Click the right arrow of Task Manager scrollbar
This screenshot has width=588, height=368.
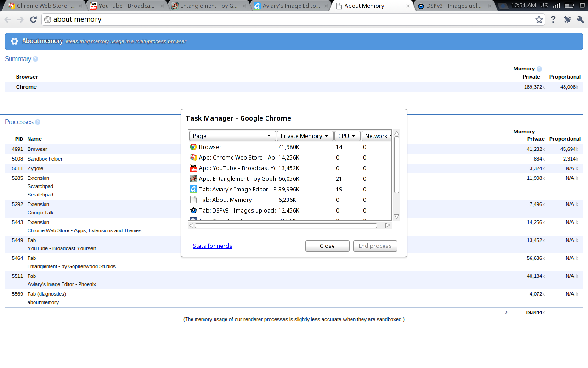388,225
